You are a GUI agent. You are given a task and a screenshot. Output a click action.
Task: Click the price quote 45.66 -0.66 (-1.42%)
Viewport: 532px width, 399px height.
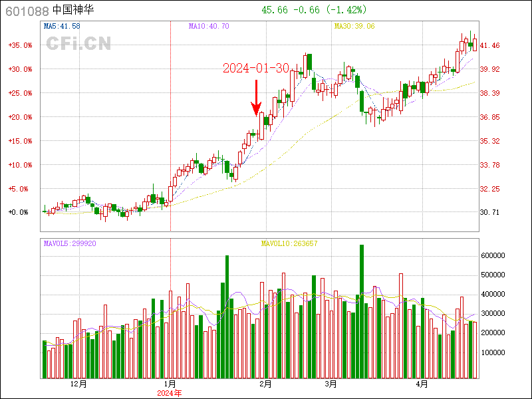pos(314,10)
